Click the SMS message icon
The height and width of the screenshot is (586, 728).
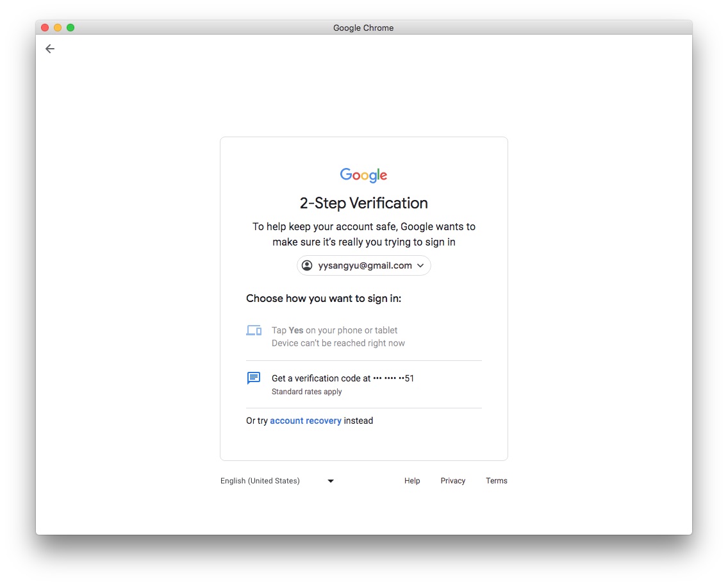pos(254,378)
